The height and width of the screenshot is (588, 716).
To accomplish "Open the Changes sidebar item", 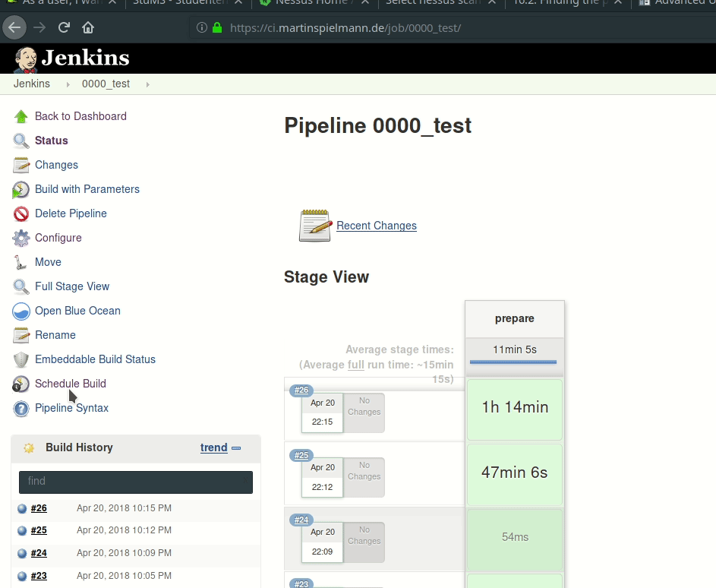I will tap(56, 165).
